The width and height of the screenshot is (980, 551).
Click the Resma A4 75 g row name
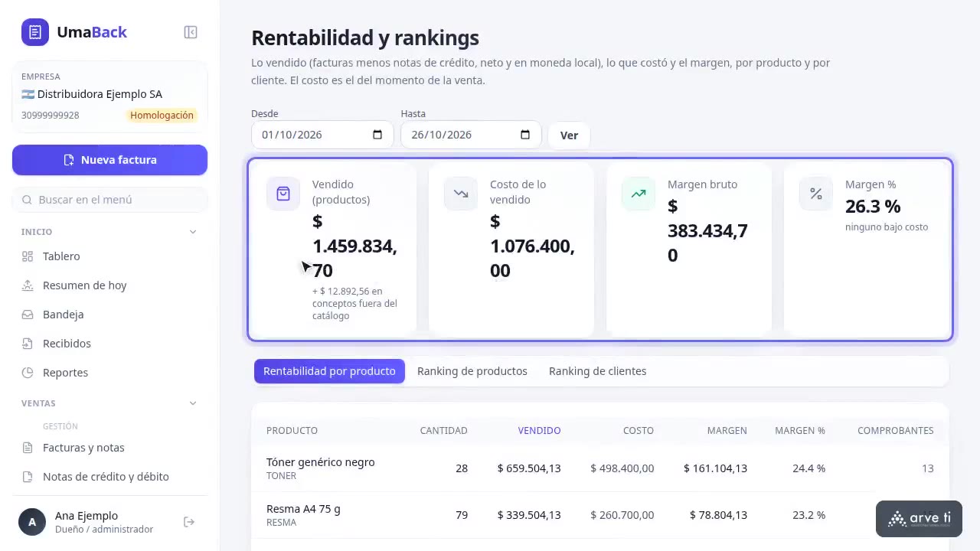pyautogui.click(x=303, y=509)
